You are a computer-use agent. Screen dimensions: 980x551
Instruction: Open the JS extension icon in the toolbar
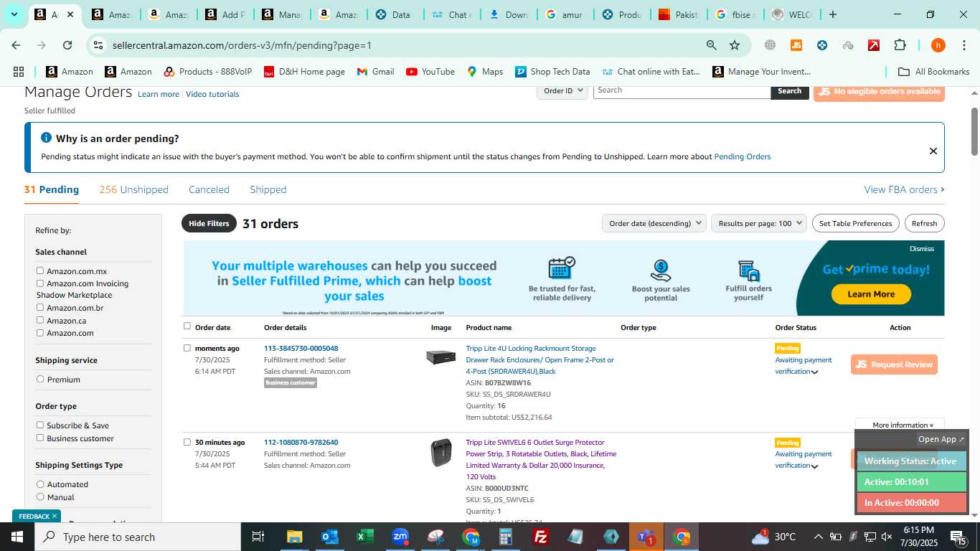pos(796,45)
